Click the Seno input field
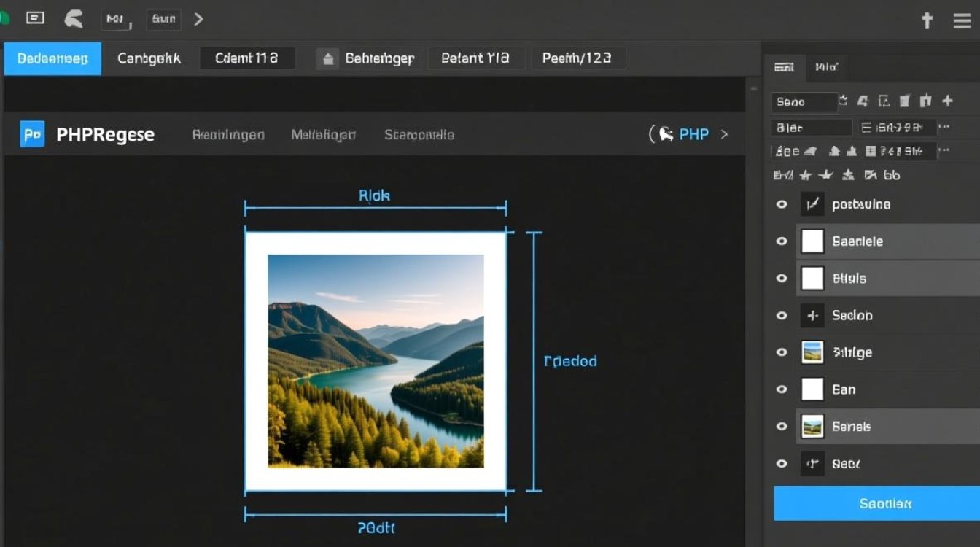This screenshot has height=547, width=980. tap(804, 102)
